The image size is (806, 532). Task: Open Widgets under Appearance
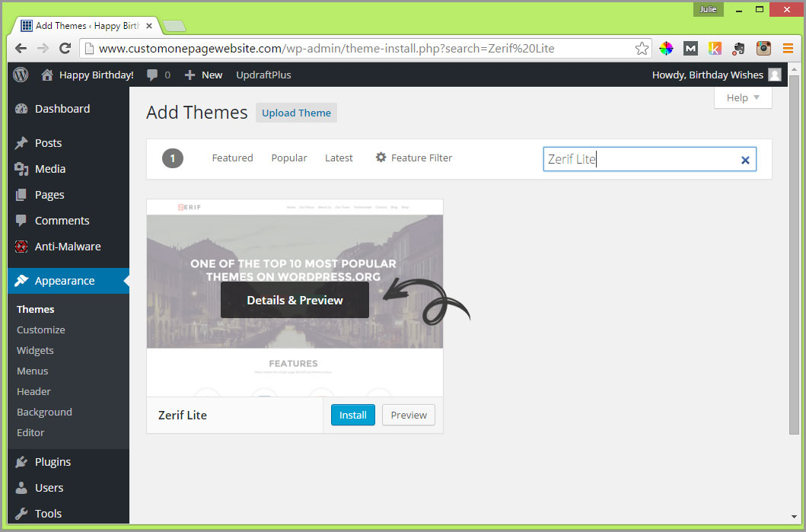point(35,351)
